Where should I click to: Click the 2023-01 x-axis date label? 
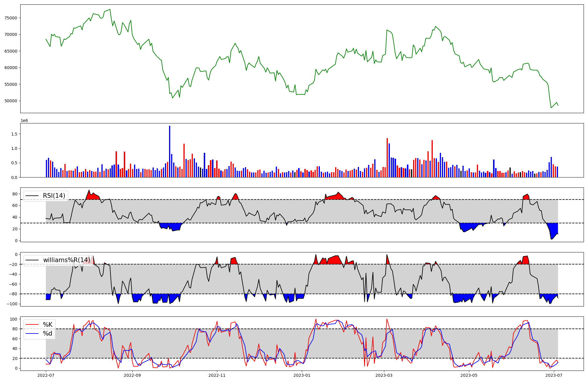[302, 375]
